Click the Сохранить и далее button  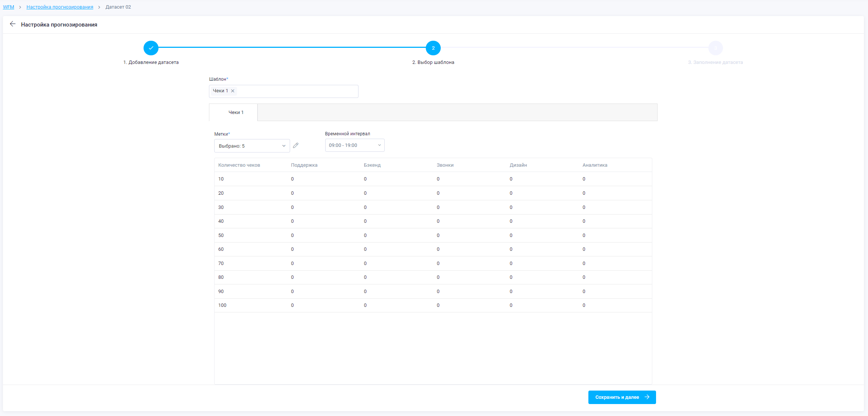tap(622, 397)
